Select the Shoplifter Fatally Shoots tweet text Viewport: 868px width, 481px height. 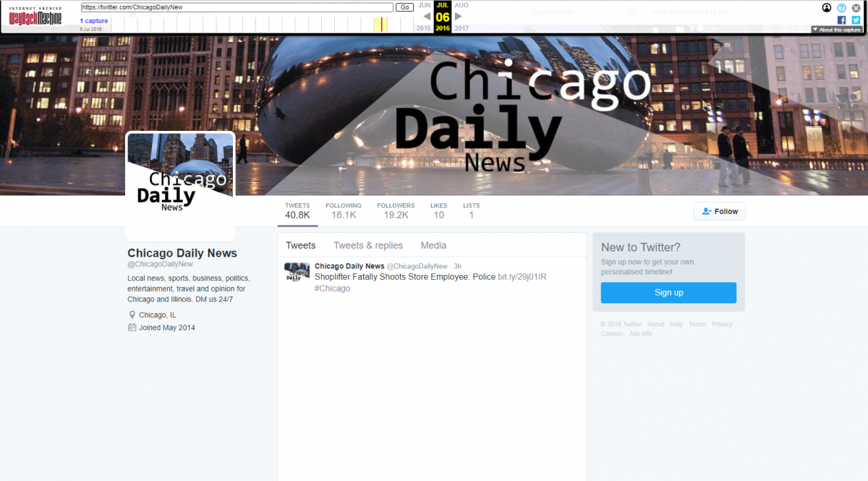(x=405, y=277)
